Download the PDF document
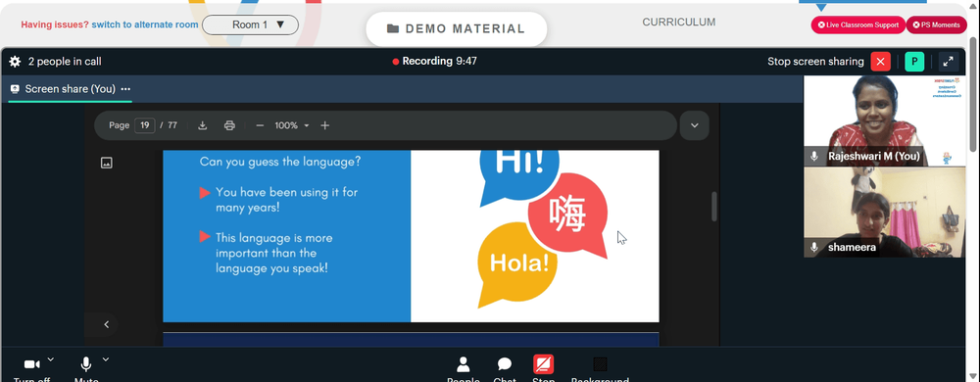Screen dimensions: 980x382 (203, 125)
